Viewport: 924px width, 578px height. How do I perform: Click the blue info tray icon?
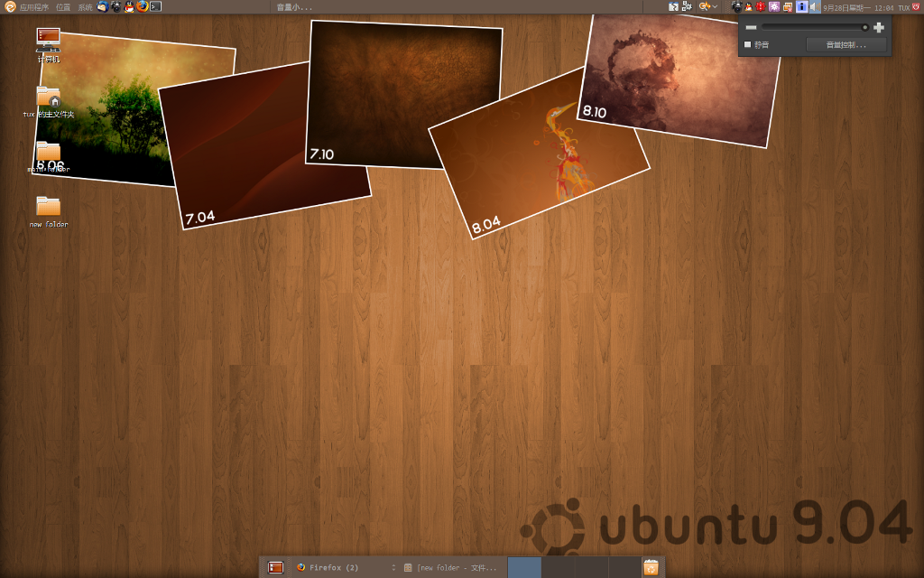pyautogui.click(x=801, y=6)
